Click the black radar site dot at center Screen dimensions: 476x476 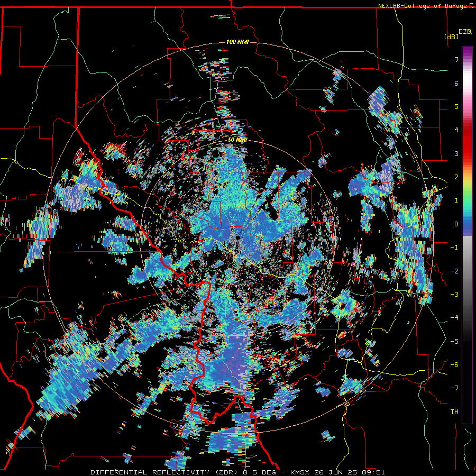(238, 237)
